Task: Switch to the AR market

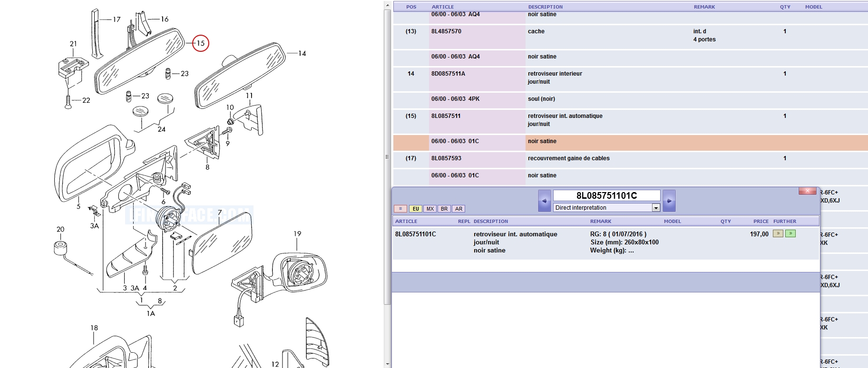Action: 458,209
